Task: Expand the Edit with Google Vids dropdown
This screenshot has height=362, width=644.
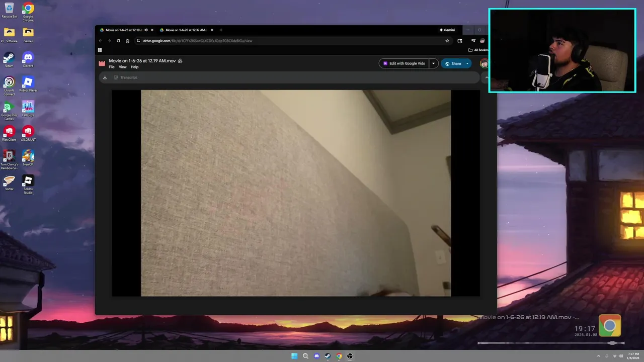Action: pos(433,63)
